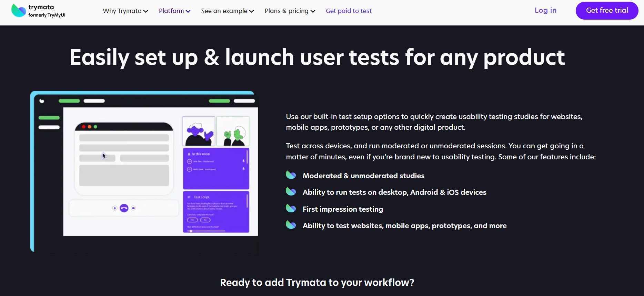Click Ready to add Trymata heading
The height and width of the screenshot is (296, 644).
[317, 283]
